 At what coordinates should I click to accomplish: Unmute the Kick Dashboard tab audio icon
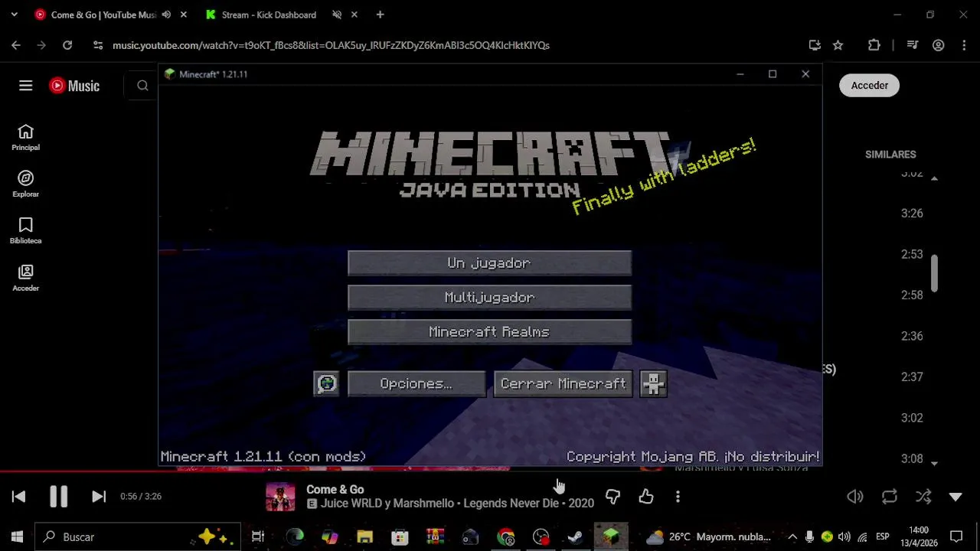pyautogui.click(x=337, y=15)
